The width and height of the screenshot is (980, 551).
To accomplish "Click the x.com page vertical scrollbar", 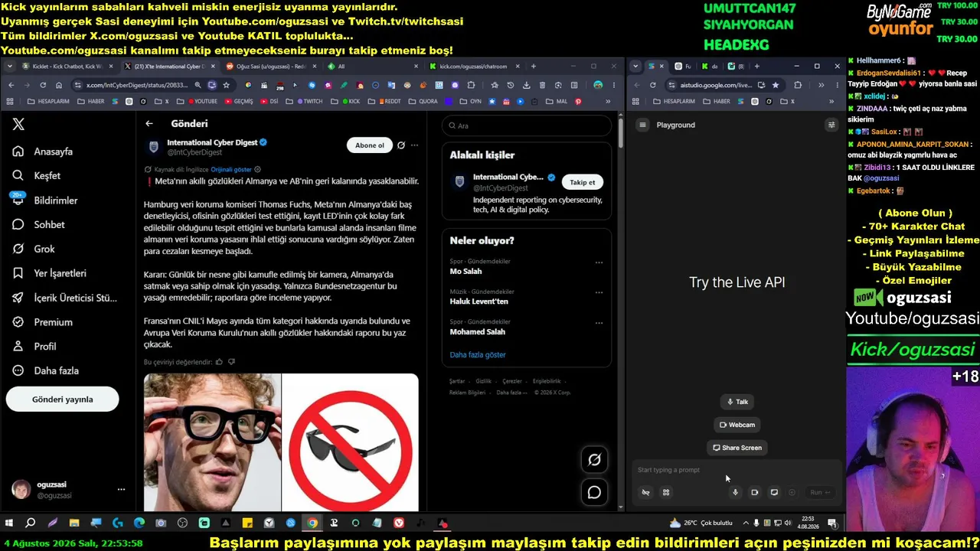I will click(x=620, y=132).
